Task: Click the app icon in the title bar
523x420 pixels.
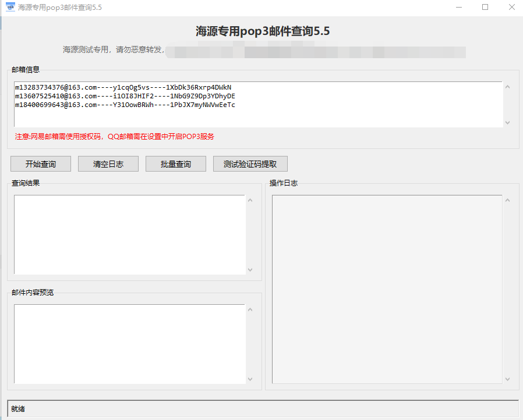Action: click(x=10, y=8)
